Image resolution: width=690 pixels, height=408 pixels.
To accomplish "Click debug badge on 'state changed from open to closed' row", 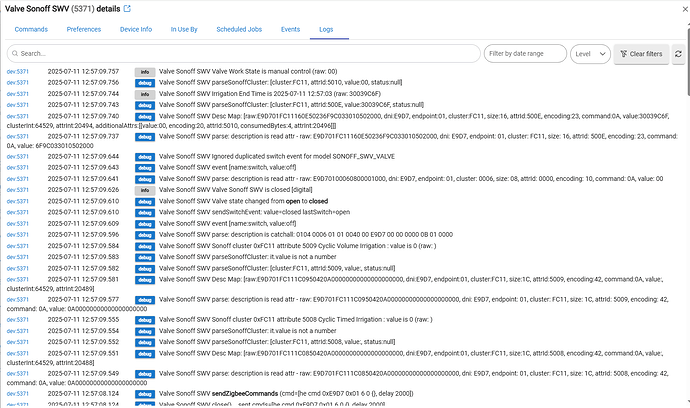I will (145, 202).
